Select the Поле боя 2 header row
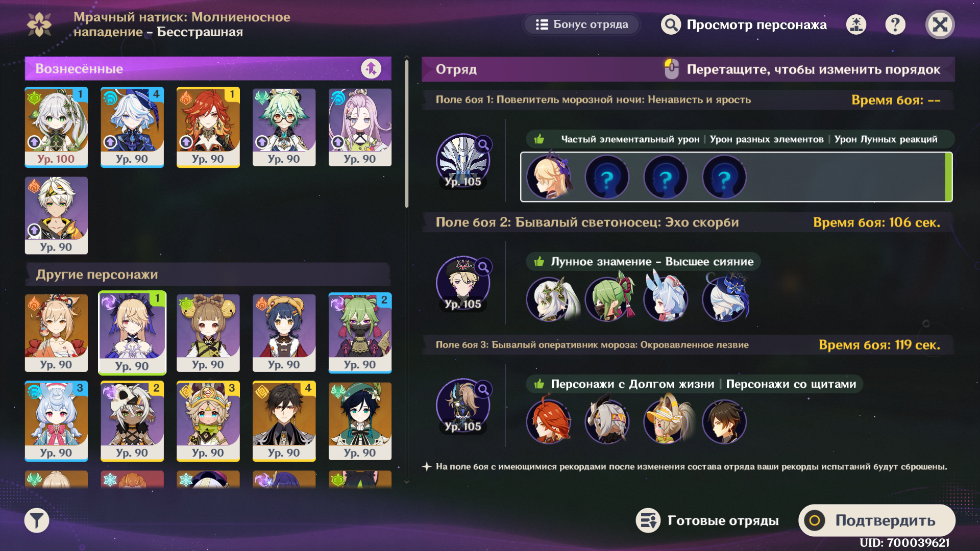Screen dimensions: 980x551 [x=688, y=222]
